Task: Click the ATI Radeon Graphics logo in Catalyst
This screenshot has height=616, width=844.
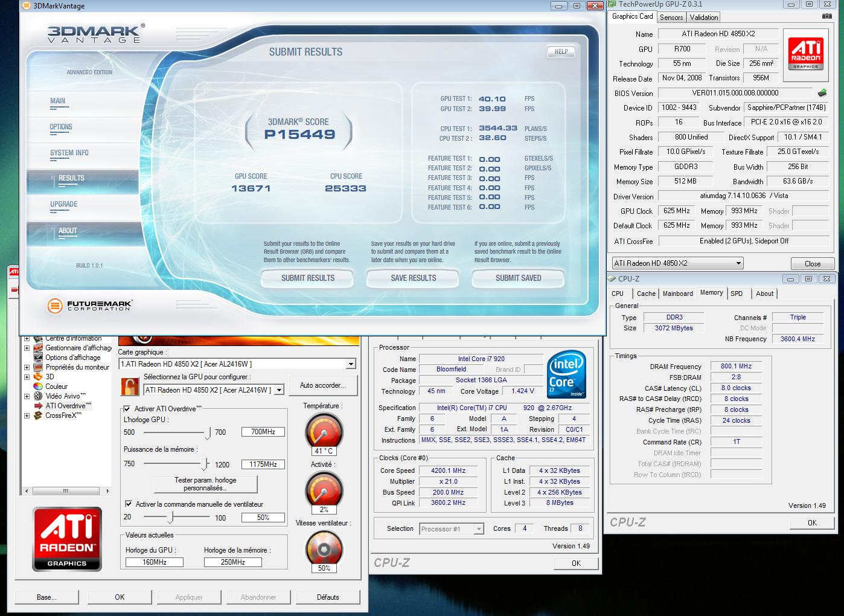Action: pyautogui.click(x=67, y=539)
